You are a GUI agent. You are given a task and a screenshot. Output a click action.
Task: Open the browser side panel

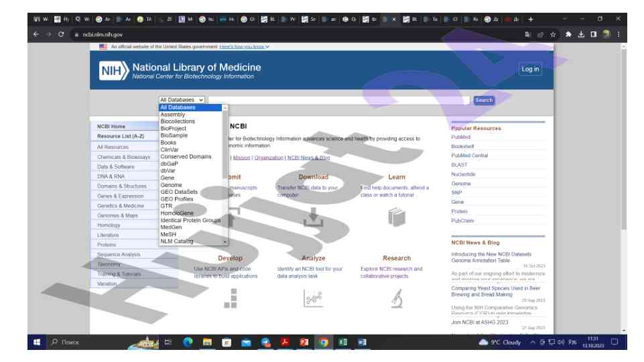(x=594, y=34)
